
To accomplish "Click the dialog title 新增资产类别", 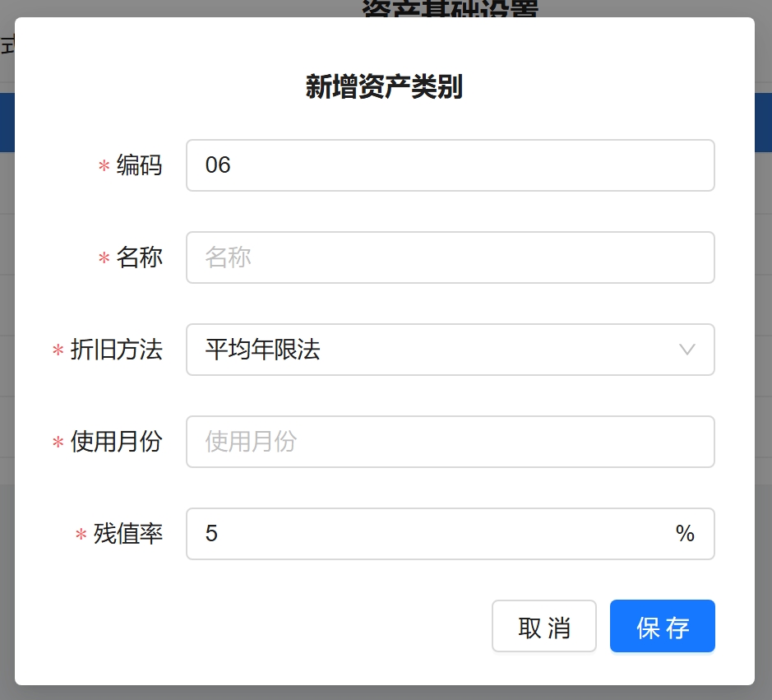I will (384, 86).
